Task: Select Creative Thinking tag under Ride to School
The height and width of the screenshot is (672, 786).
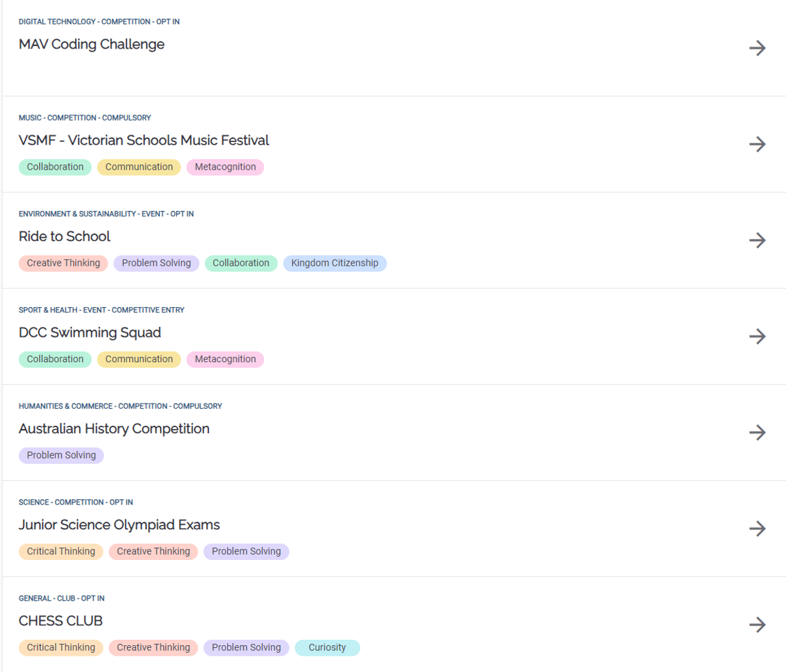Action: coord(64,263)
